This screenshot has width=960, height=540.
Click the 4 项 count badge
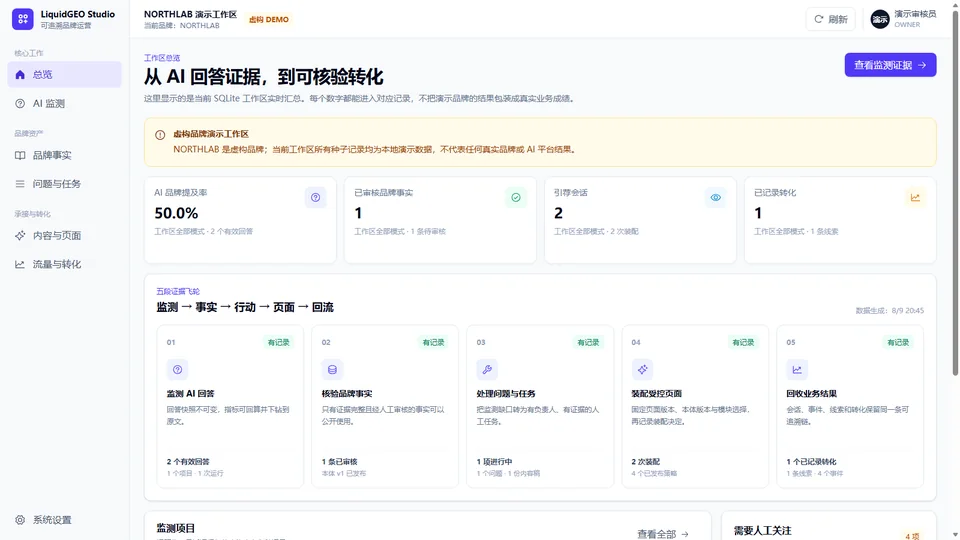coord(912,536)
